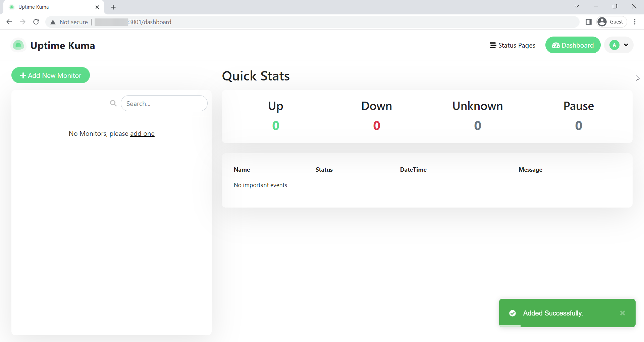The height and width of the screenshot is (342, 644).
Task: Close the Uptime Kuma tab
Action: 97,7
